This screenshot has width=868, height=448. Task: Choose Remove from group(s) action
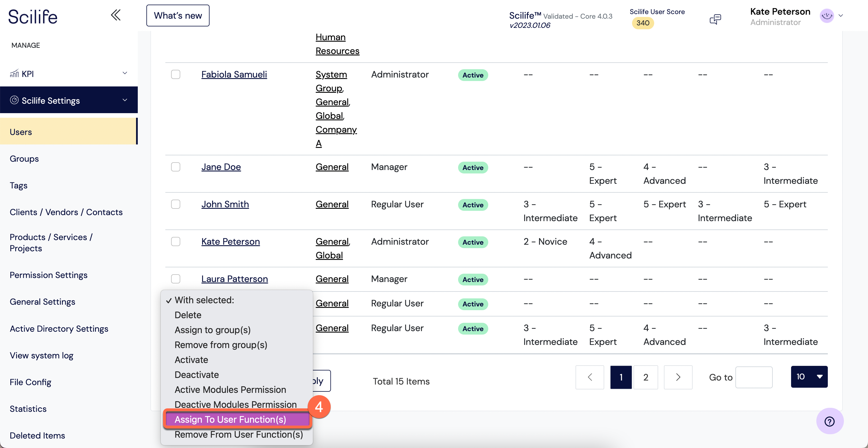pos(237,345)
